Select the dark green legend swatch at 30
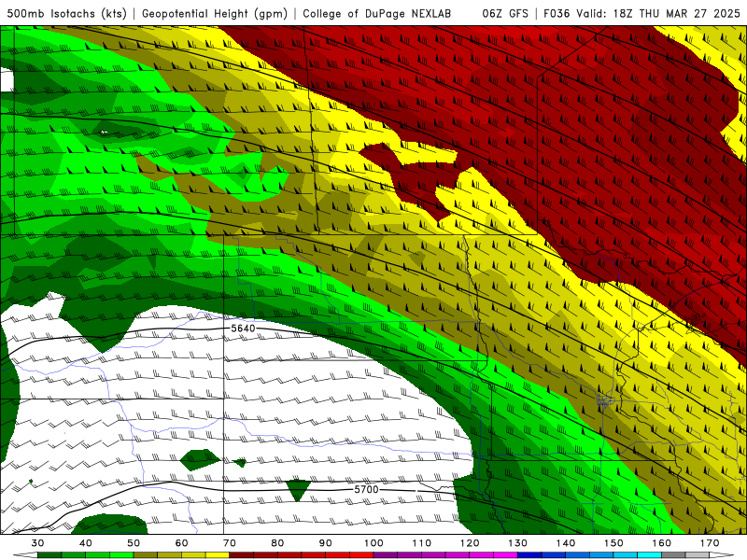The width and height of the screenshot is (747, 560). [x=49, y=555]
